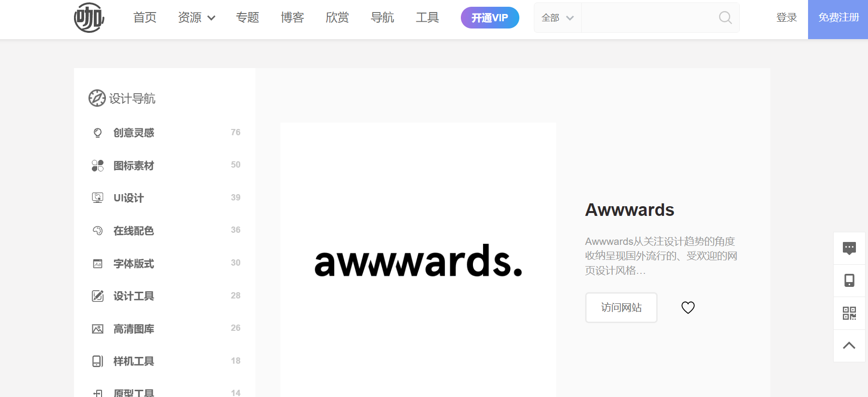Open the Awwwards title link
Screen dimensions: 868x397
pos(630,210)
